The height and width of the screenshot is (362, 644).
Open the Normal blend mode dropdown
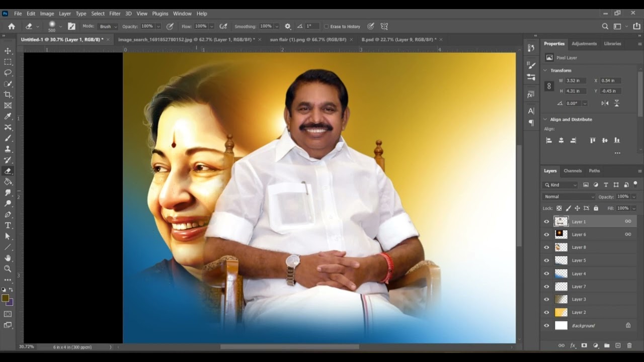569,197
